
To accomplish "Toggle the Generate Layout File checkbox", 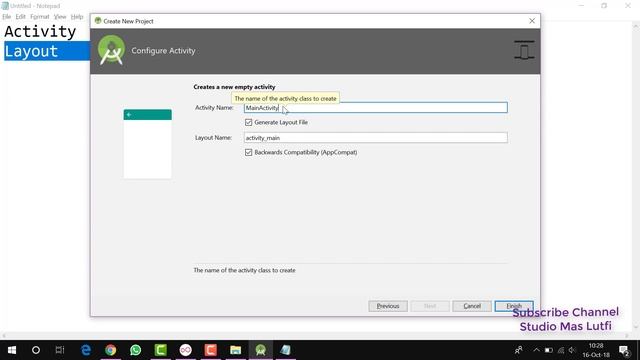I will click(x=249, y=122).
